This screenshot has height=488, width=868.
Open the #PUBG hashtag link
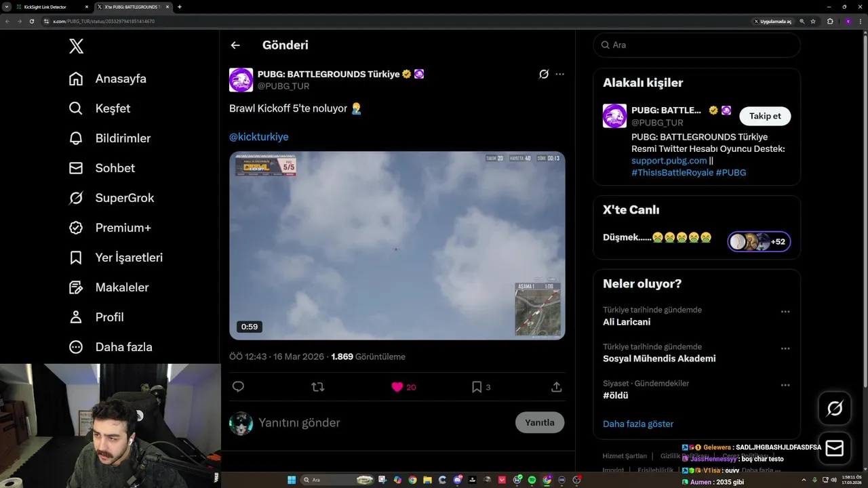click(731, 173)
